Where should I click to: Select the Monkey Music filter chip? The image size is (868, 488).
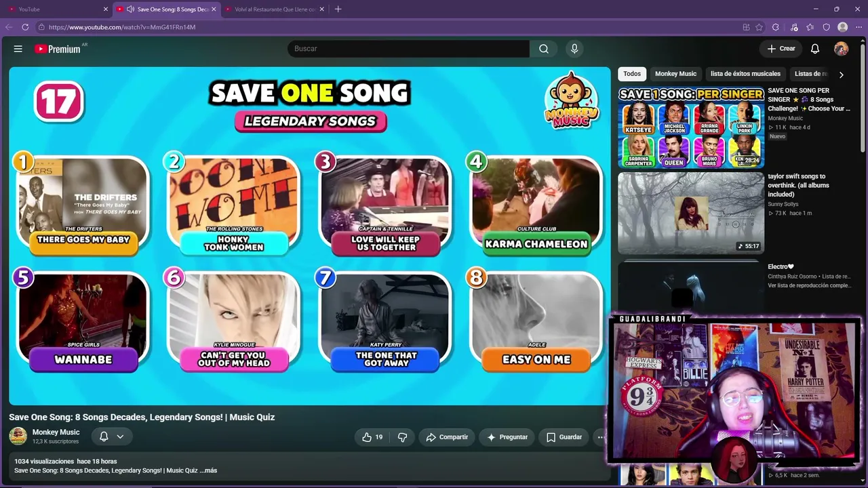pos(675,74)
